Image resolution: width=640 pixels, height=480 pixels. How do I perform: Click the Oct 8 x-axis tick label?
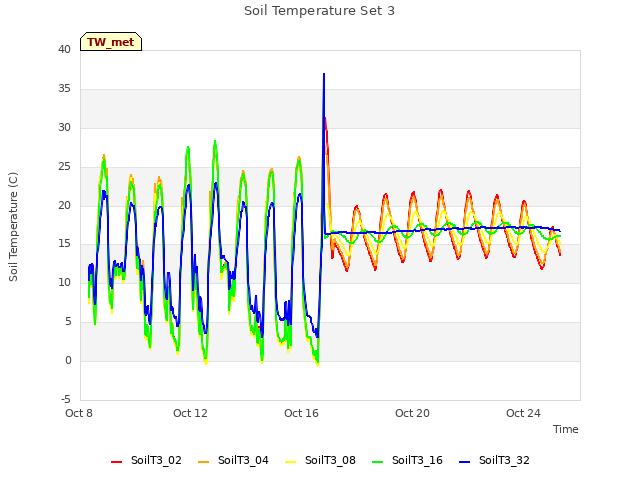[x=79, y=413]
